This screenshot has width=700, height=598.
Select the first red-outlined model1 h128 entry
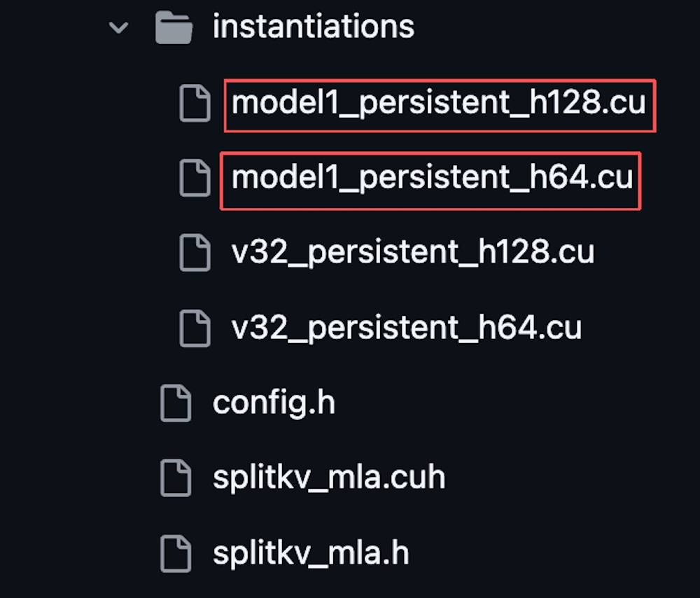coord(440,105)
